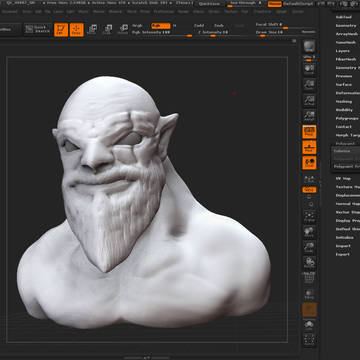This screenshot has width=360, height=360.
Task: Expand the FiberMesh subpalette
Action: (x=346, y=59)
